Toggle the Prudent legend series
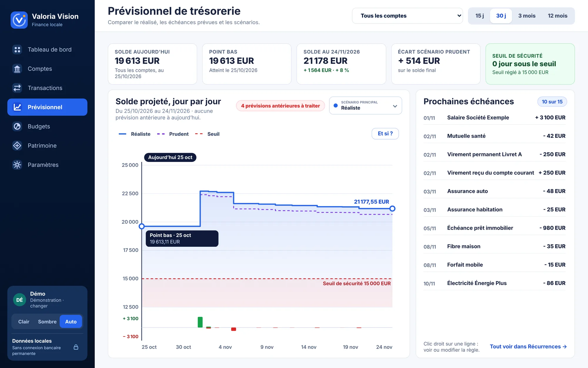The width and height of the screenshot is (588, 368). click(173, 134)
